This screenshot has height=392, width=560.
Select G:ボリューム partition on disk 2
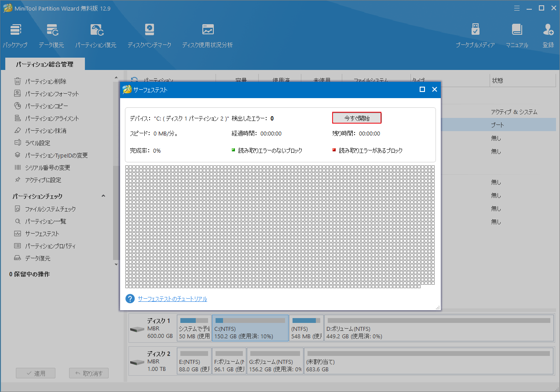[275, 361]
